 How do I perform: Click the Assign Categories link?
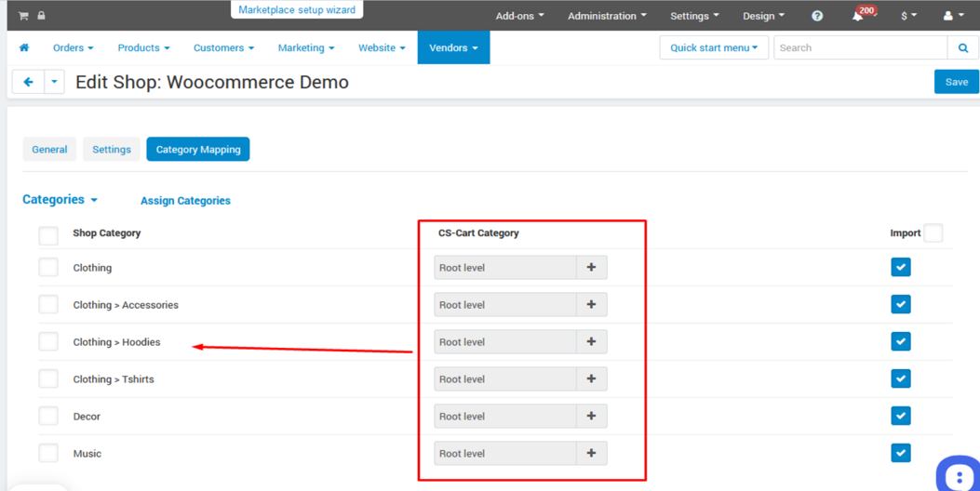point(185,201)
